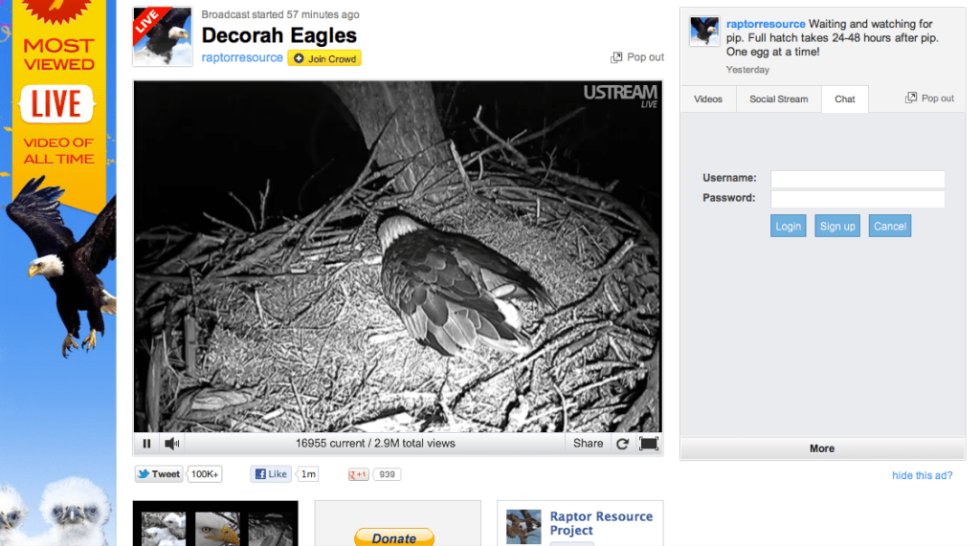This screenshot has height=546, width=980.
Task: Click the Tweet button
Action: [x=159, y=474]
